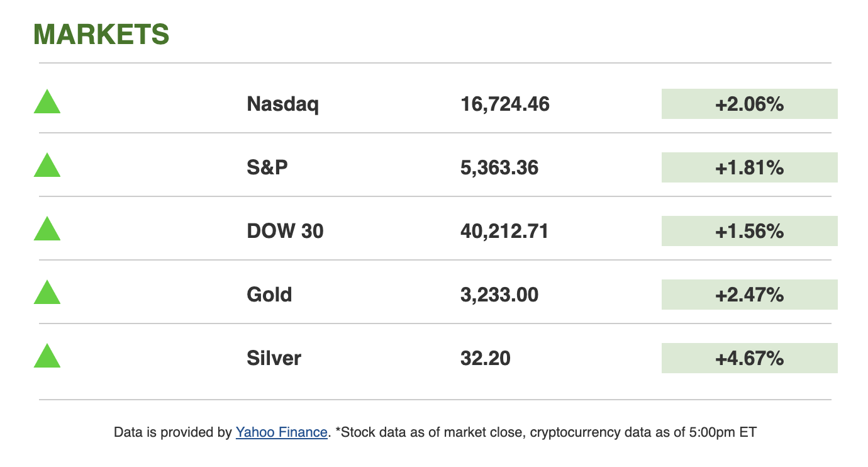Screen dimensions: 868x467
Task: Click the MARKETS section heading
Action: point(101,35)
